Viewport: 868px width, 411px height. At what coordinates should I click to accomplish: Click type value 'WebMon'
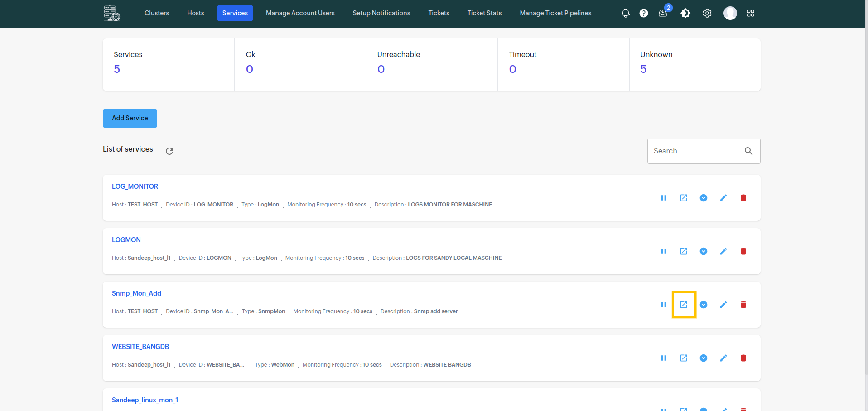pos(283,365)
